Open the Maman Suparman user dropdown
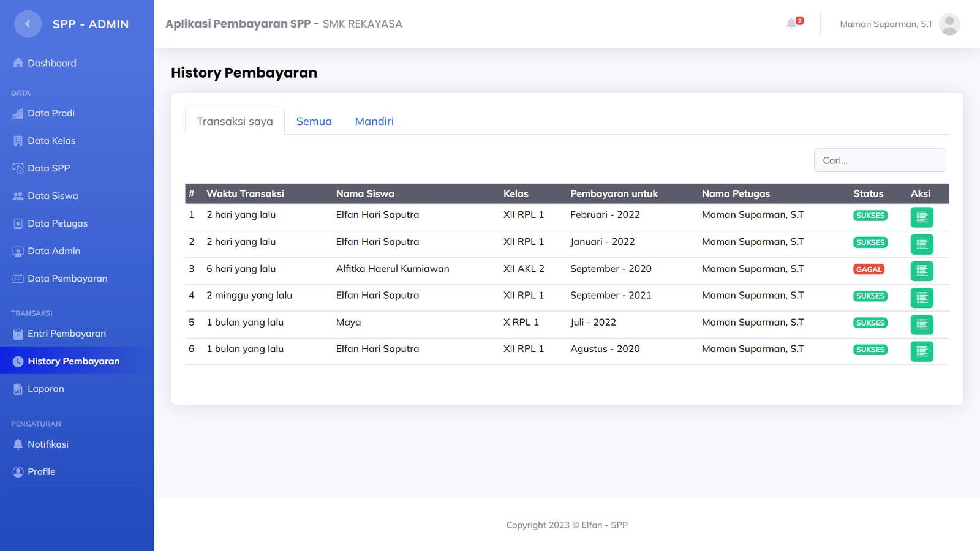This screenshot has width=980, height=551. (886, 24)
